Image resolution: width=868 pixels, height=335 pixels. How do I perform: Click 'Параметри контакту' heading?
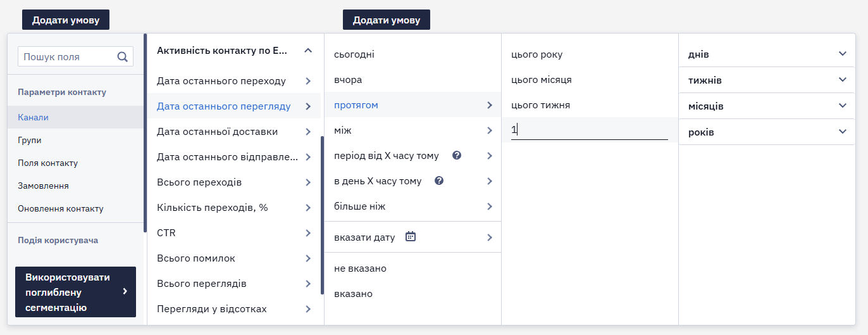(x=62, y=92)
